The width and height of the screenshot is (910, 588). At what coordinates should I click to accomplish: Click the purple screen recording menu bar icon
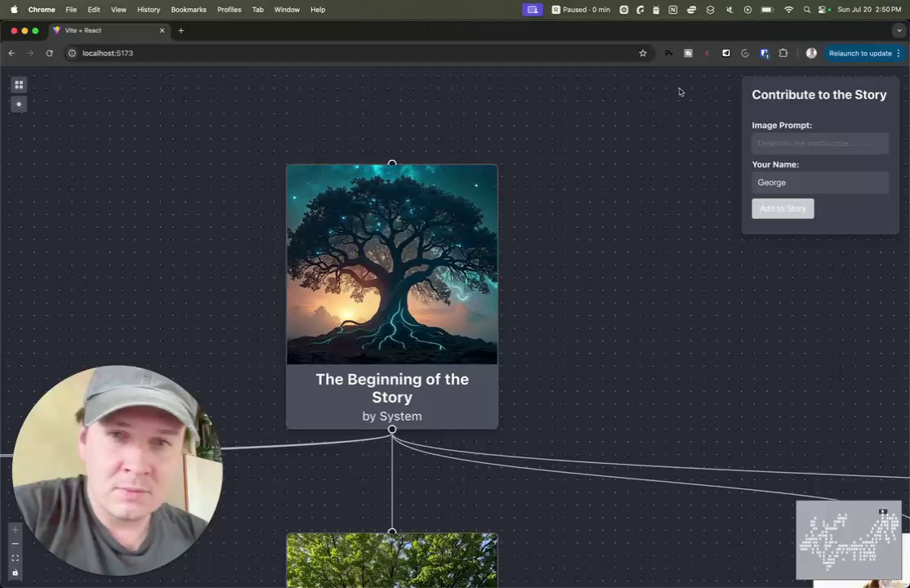click(532, 9)
